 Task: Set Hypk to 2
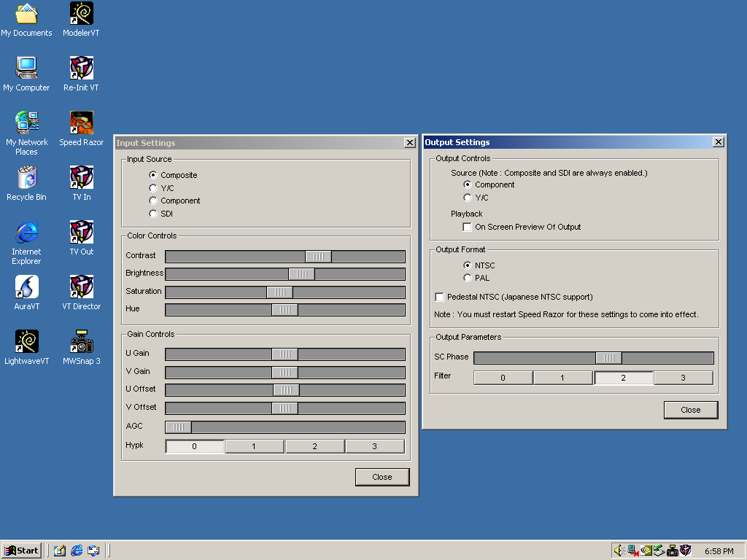[315, 446]
